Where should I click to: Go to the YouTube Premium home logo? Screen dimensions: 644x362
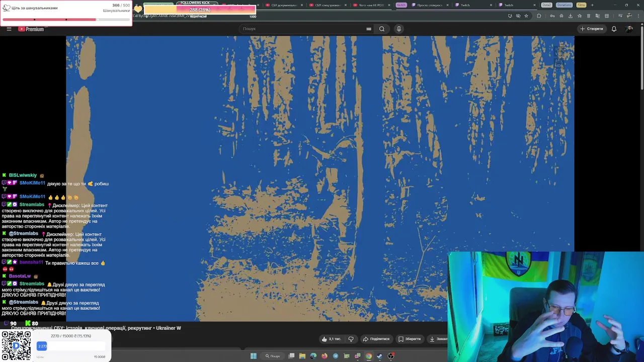tap(32, 29)
